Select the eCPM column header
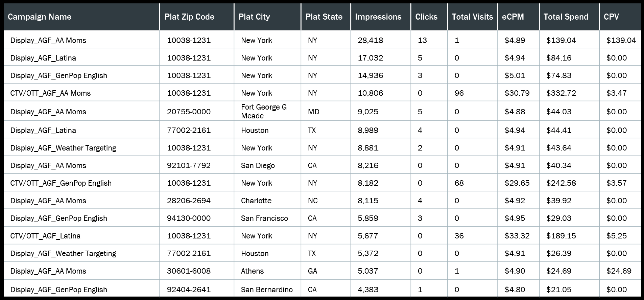This screenshot has height=300, width=644. (x=513, y=17)
